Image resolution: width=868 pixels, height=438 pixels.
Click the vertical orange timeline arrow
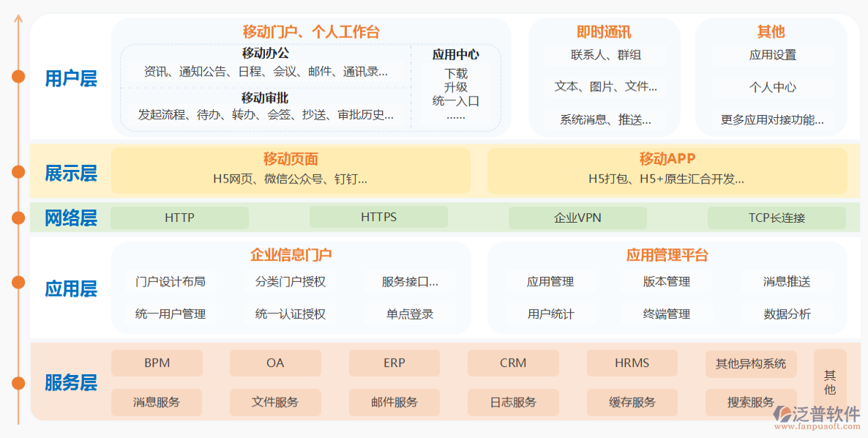pos(16,220)
